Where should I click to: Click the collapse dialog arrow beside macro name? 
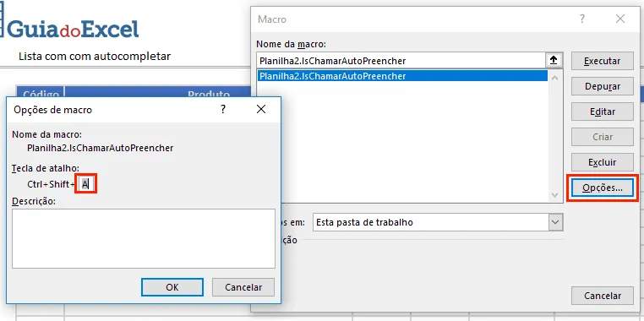554,61
